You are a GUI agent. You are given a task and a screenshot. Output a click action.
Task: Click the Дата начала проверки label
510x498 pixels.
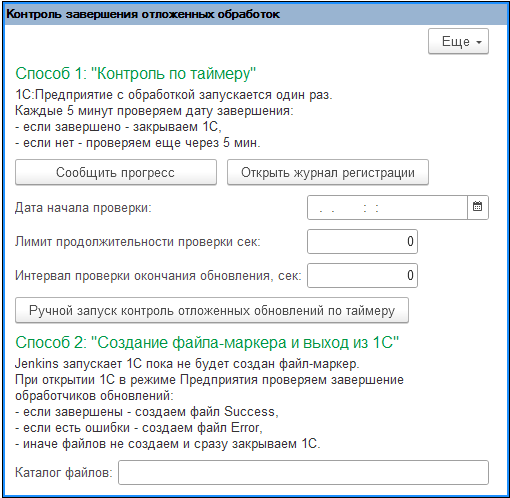83,208
